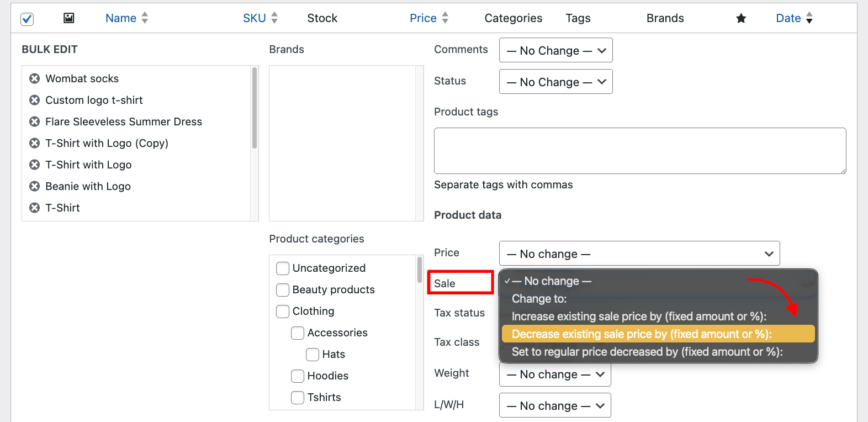868x422 pixels.
Task: Choose 'Increase existing sale price by' option
Action: click(658, 317)
